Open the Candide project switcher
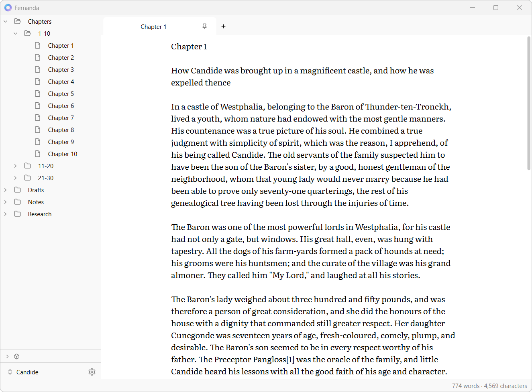The width and height of the screenshot is (532, 392). pyautogui.click(x=23, y=372)
